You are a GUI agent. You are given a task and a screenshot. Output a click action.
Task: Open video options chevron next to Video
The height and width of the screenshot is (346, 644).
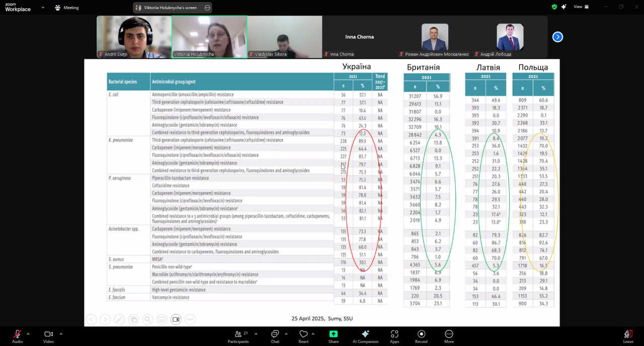pos(61,334)
